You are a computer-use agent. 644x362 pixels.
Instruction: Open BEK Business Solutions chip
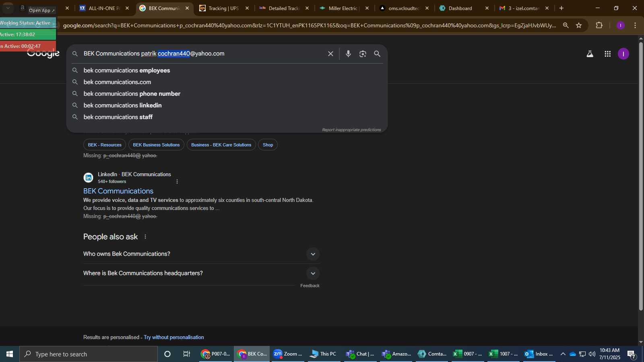point(156,145)
